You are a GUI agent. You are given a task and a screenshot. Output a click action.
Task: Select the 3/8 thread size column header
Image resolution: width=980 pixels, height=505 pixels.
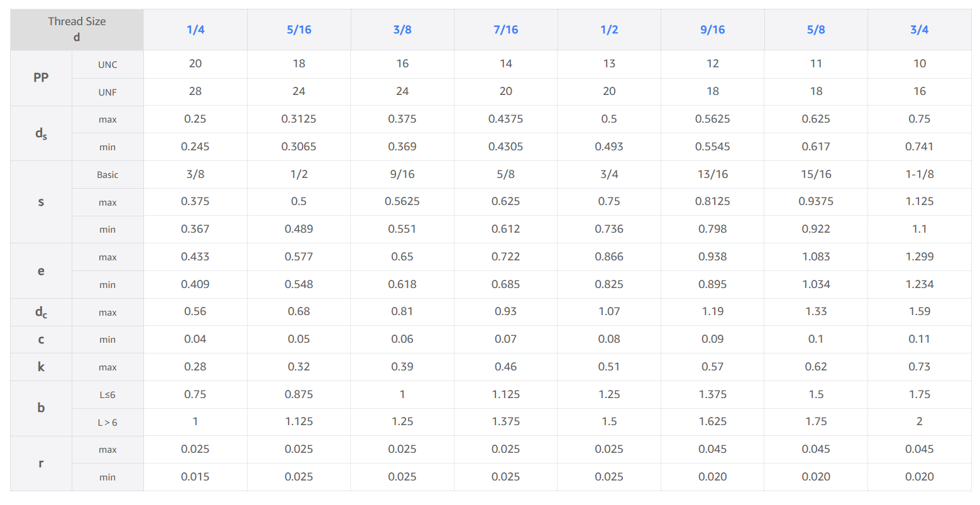click(x=402, y=30)
